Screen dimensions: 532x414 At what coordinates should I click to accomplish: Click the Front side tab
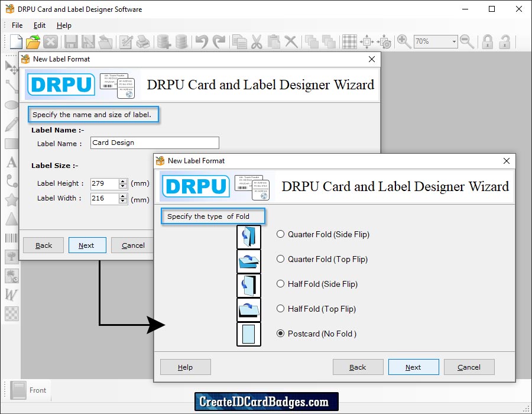[x=28, y=390]
